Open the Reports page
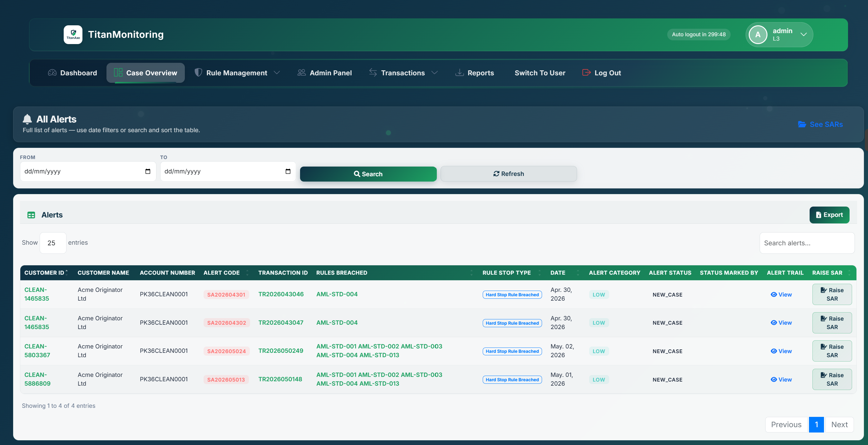868x445 pixels. (x=475, y=73)
